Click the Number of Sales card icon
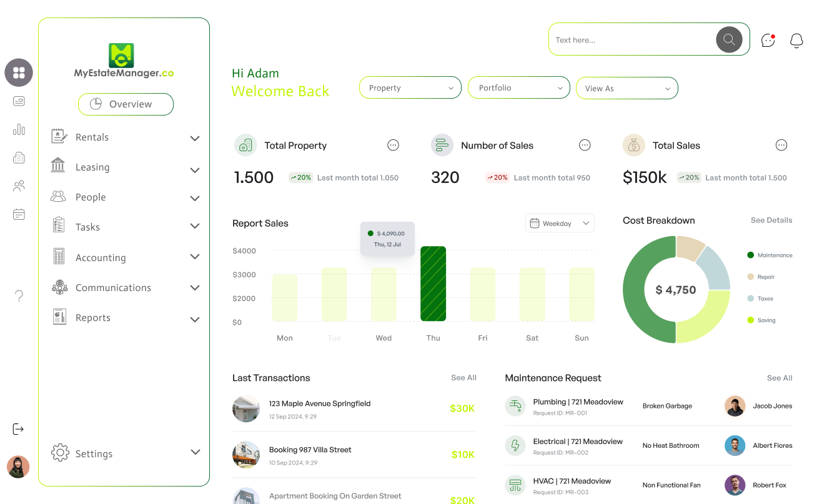The height and width of the screenshot is (504, 827). coord(442,145)
